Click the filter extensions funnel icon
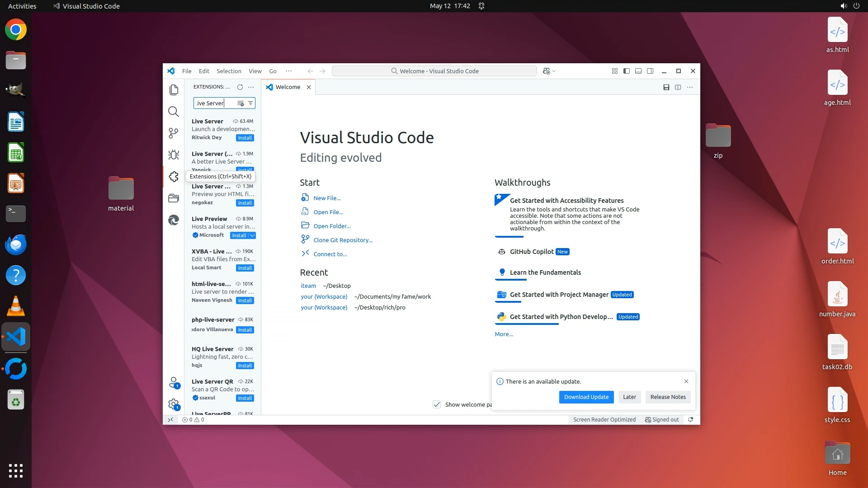868x488 pixels. (250, 103)
